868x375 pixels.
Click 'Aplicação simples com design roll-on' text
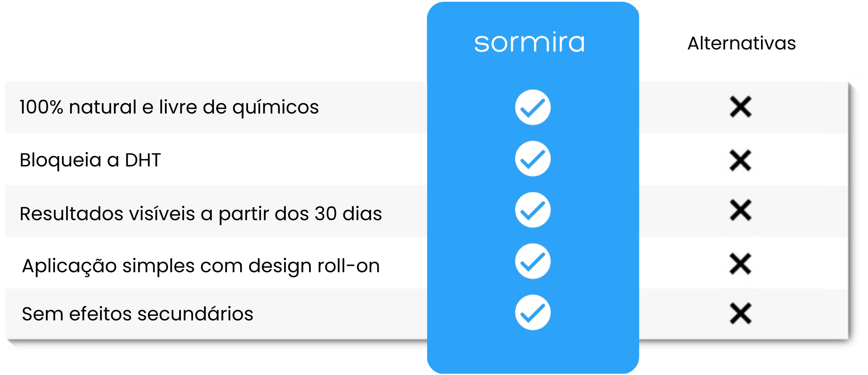coord(201,266)
